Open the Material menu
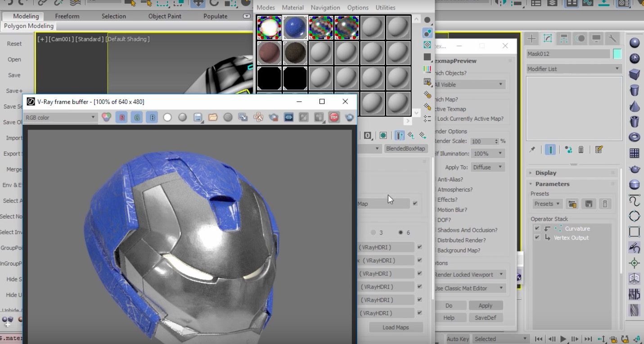644x344 pixels. click(293, 8)
